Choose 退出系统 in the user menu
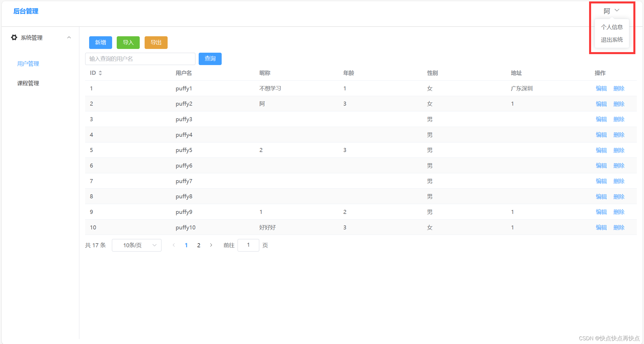The image size is (644, 344). pyautogui.click(x=612, y=40)
